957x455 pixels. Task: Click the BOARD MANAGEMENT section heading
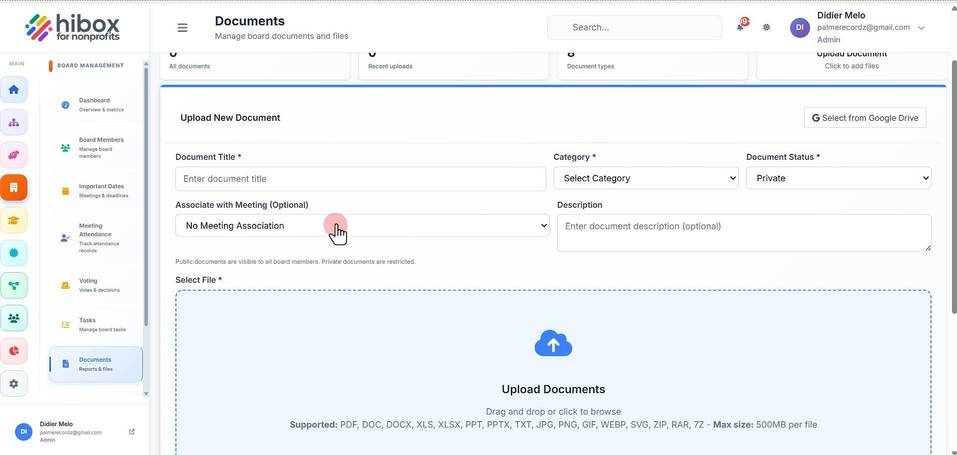point(90,65)
